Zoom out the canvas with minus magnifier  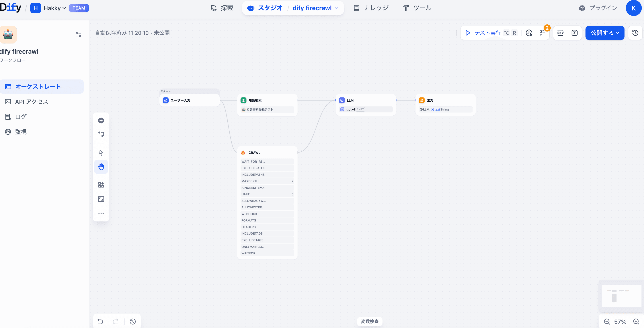coord(607,322)
